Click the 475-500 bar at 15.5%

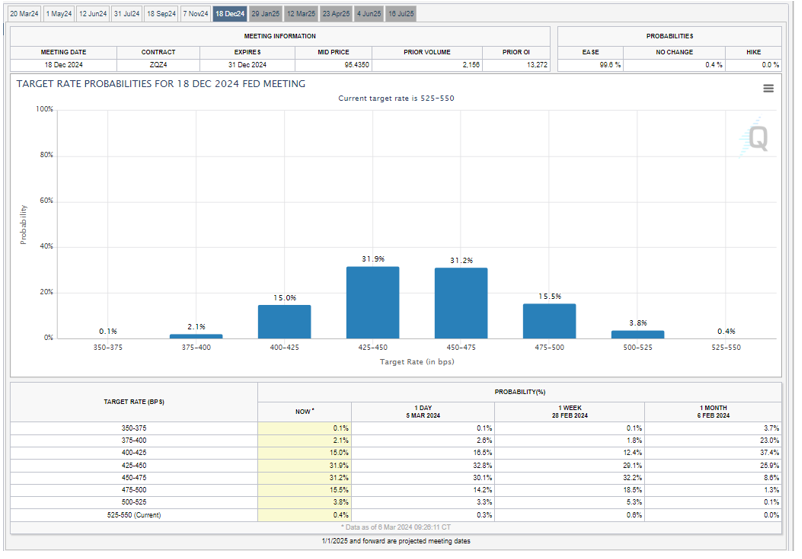(x=549, y=321)
